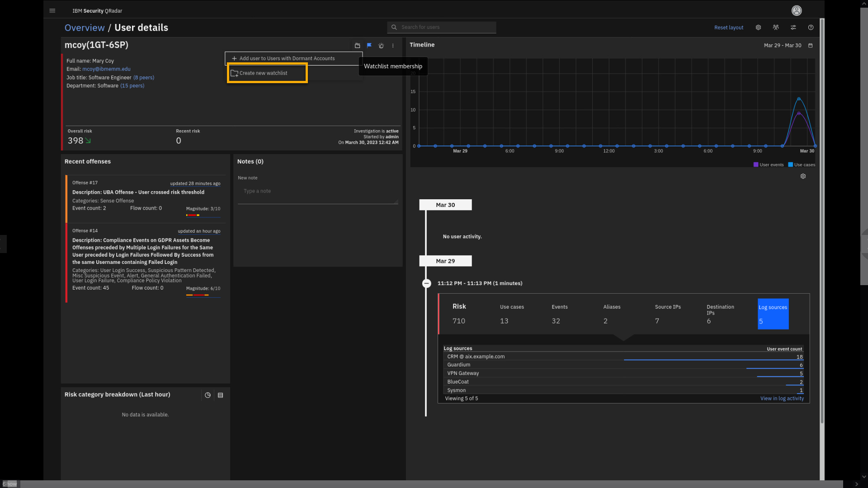Open the settings gear in the header
868x488 pixels.
(758, 27)
